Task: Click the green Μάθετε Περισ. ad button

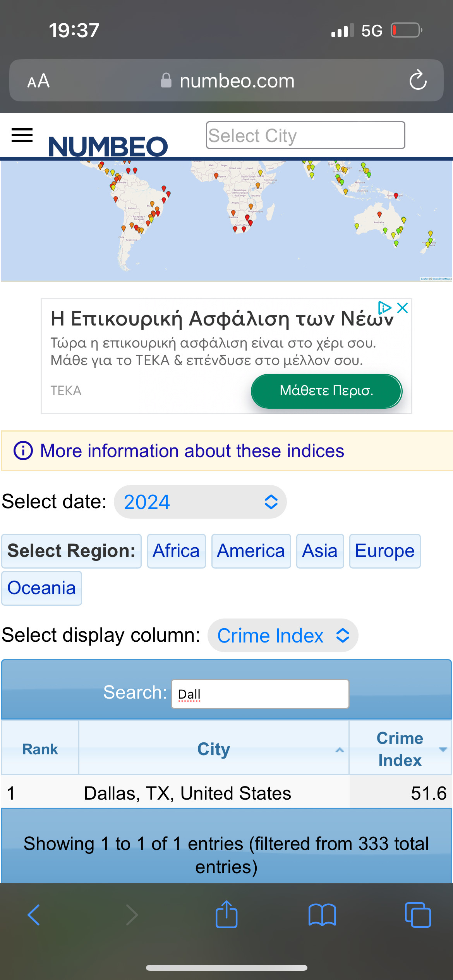Action: 326,391
